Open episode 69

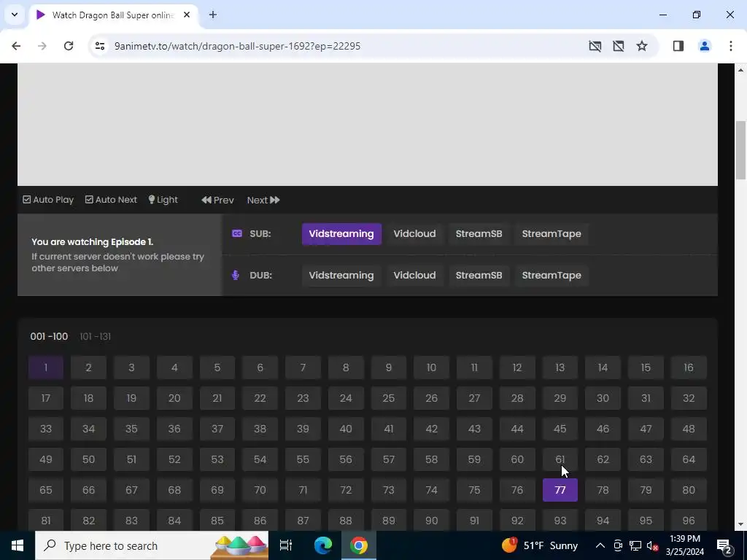pos(217,490)
